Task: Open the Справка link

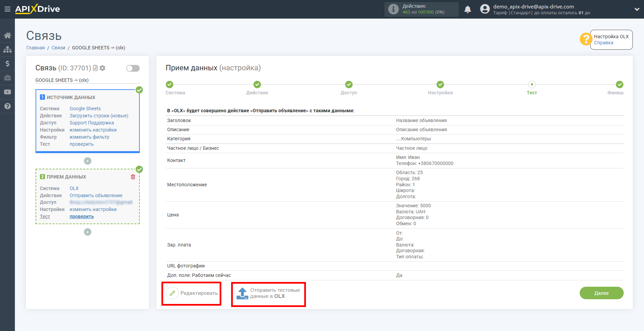Action: (603, 43)
